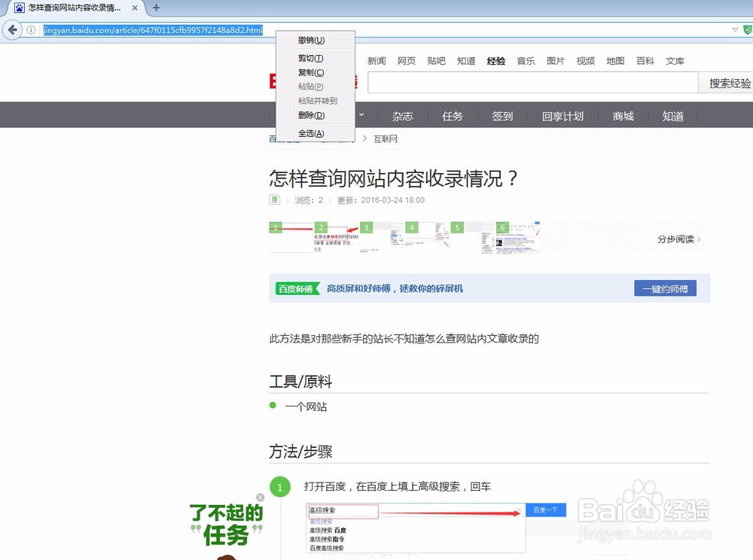Open the 图片 link in Baidu top nav
The width and height of the screenshot is (753, 560).
click(x=556, y=61)
